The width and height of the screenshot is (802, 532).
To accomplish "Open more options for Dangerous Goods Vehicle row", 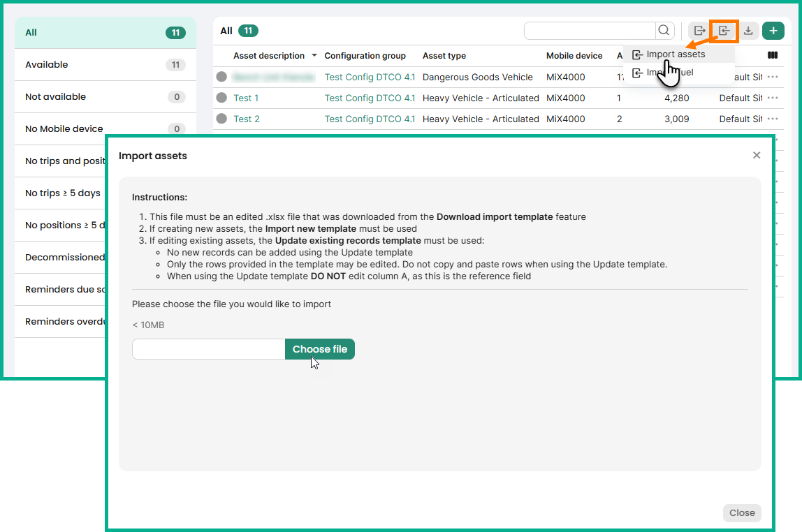I will click(x=773, y=77).
